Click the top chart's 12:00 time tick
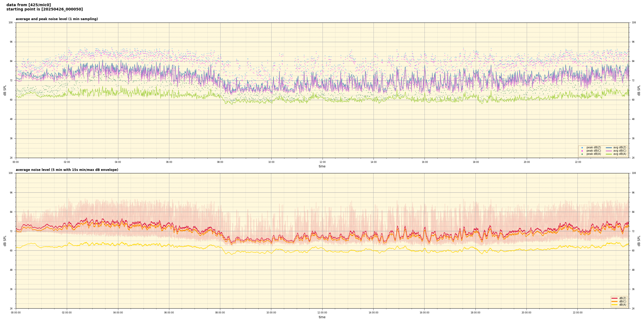This screenshot has width=644, height=322. point(322,162)
